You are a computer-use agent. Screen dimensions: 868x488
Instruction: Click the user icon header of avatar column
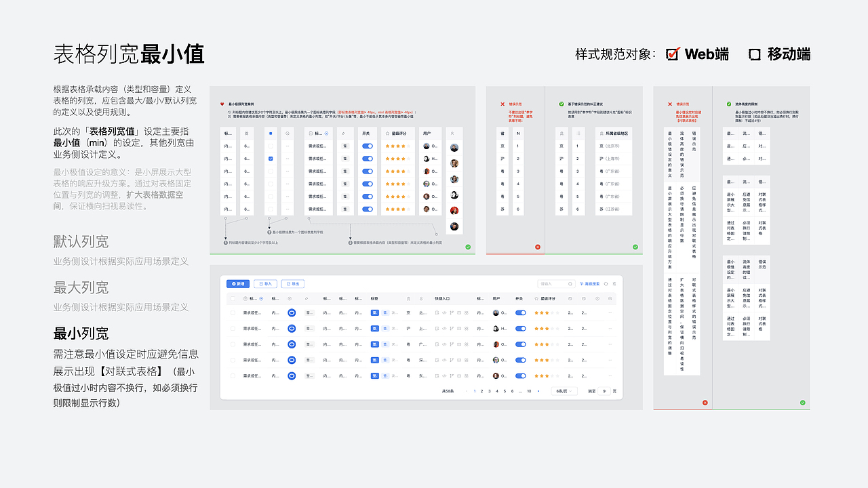(x=454, y=134)
